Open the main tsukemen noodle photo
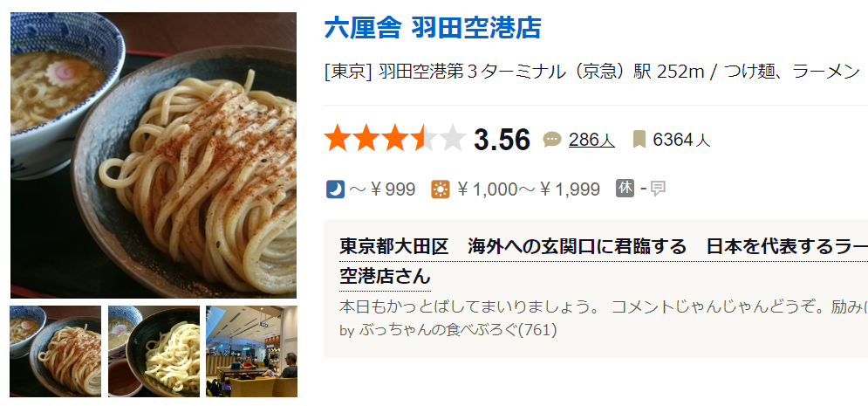Image resolution: width=868 pixels, height=406 pixels. click(x=154, y=155)
